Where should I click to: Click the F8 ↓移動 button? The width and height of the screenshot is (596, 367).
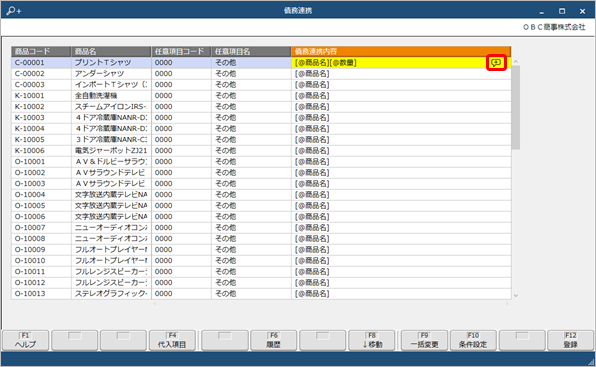tap(372, 340)
